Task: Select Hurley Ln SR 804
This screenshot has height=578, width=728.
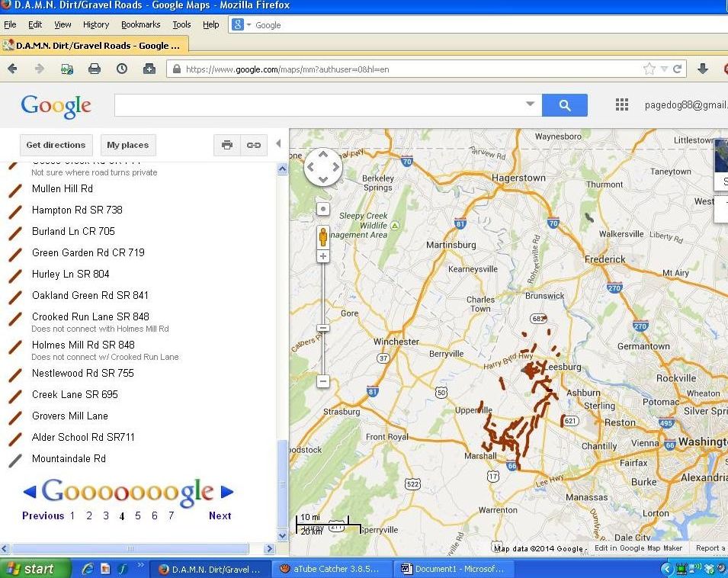Action: pyautogui.click(x=71, y=275)
